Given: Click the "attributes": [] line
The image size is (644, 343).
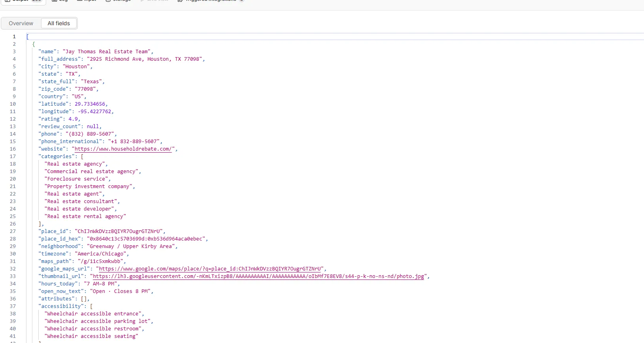Looking at the screenshot, I should pos(64,299).
